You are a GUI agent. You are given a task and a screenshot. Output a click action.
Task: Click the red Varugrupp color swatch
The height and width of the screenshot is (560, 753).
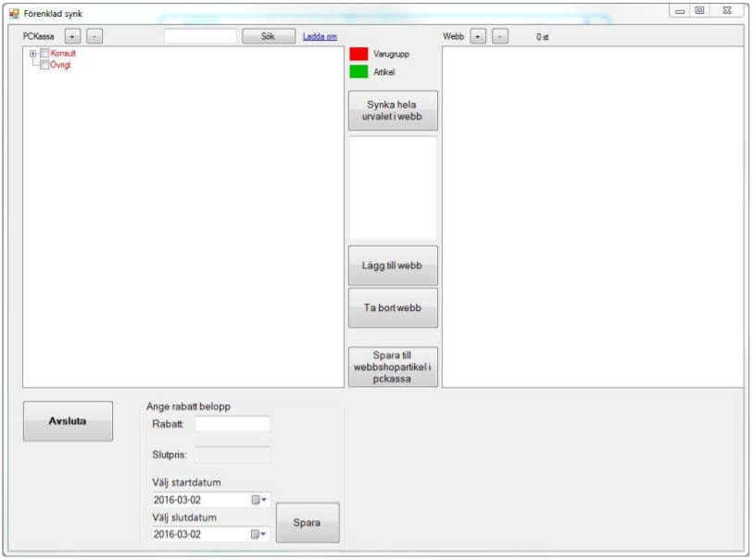tap(358, 54)
